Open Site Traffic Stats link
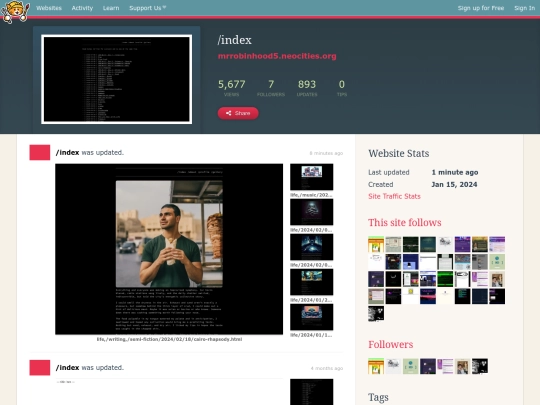 394,196
